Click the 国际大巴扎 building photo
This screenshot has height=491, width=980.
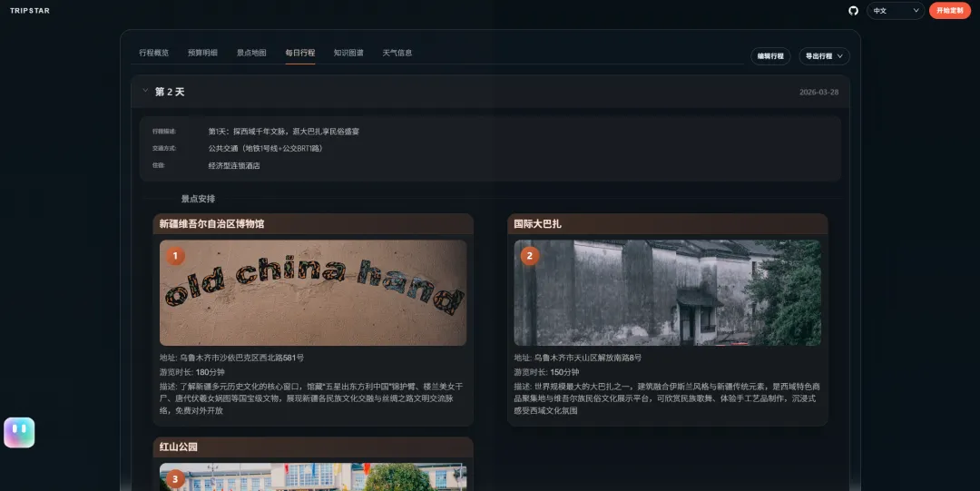click(x=668, y=293)
